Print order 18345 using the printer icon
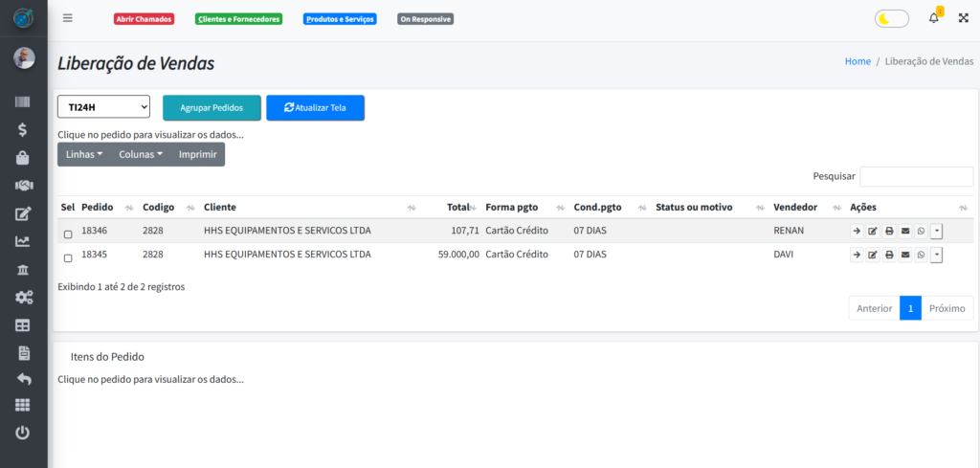Screen dimensions: 980x468 pyautogui.click(x=889, y=255)
